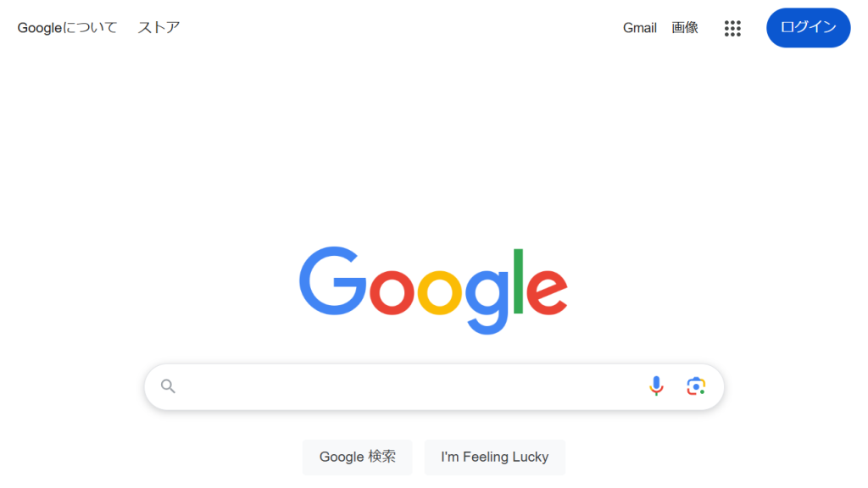Click the green l in Google logo
This screenshot has width=868, height=488.
tap(518, 281)
